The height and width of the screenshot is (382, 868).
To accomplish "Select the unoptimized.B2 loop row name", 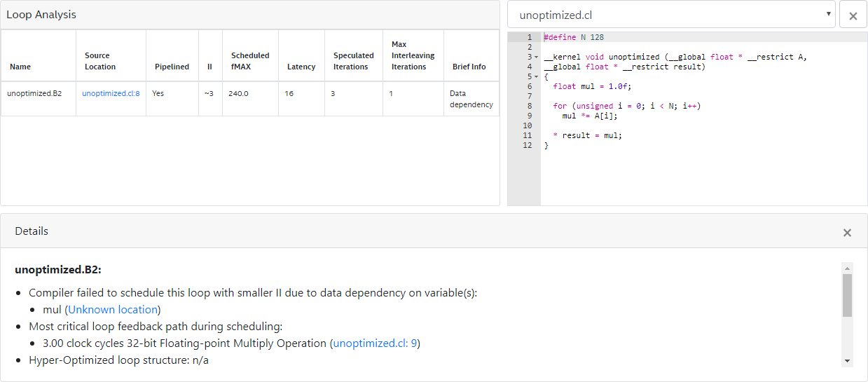I will (x=34, y=93).
